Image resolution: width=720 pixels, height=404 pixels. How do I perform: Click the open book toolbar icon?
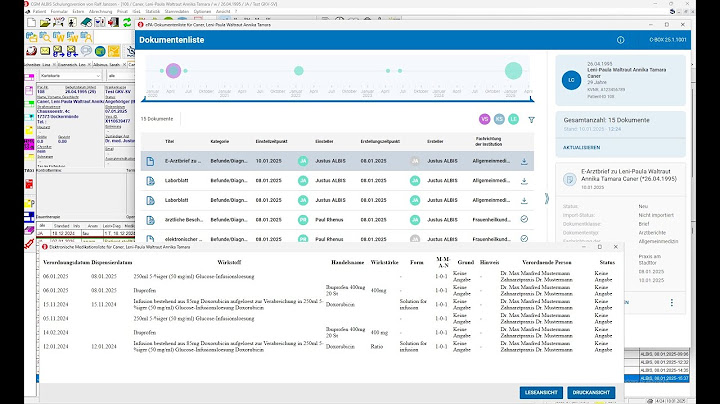tap(86, 22)
